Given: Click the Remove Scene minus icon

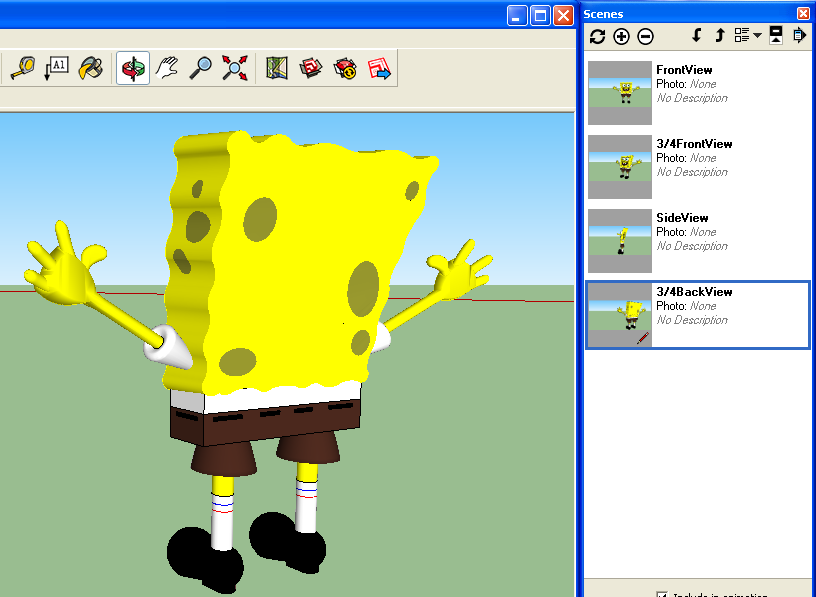Looking at the screenshot, I should coord(645,36).
